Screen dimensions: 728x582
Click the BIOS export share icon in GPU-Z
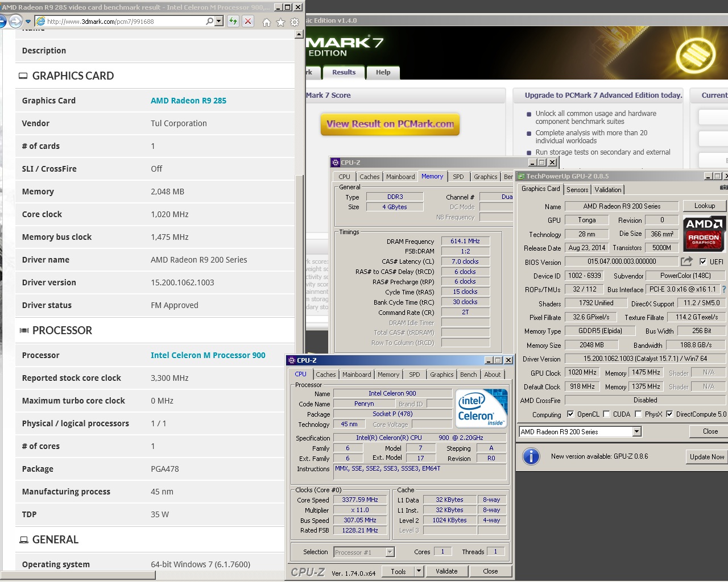click(x=687, y=261)
